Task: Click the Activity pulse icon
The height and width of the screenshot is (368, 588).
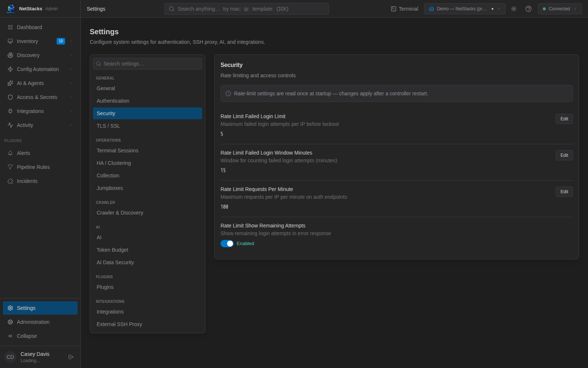Action: click(x=10, y=125)
